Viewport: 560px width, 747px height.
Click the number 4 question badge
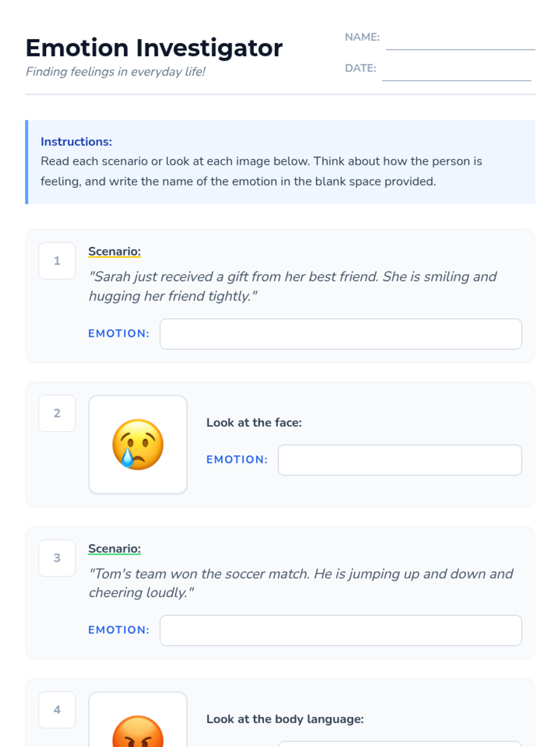57,710
